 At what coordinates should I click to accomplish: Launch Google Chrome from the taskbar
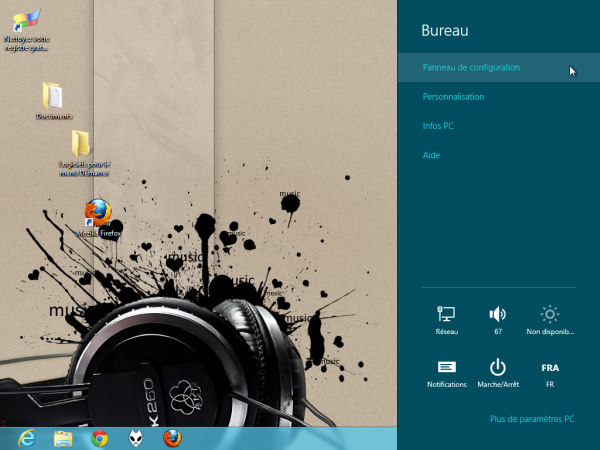(x=99, y=437)
